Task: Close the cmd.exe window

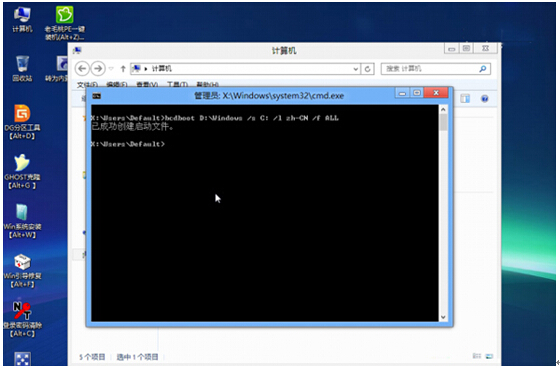Action: 436,93
